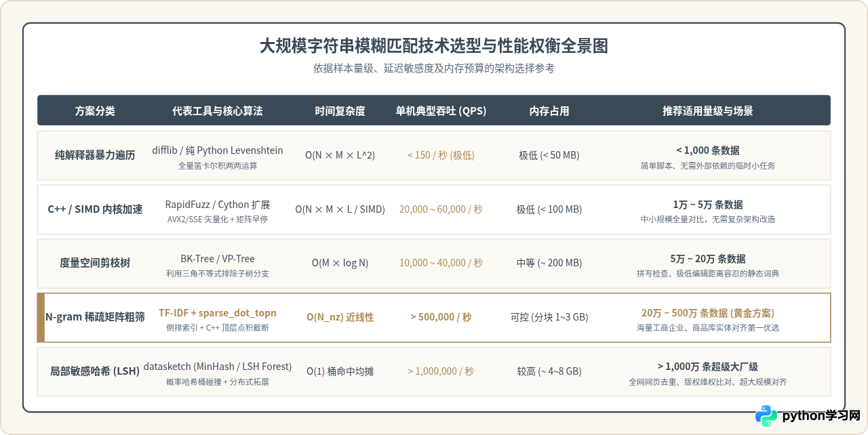Click 较高 (~ 4~8 GB) memory value
868x435 pixels.
tap(549, 371)
